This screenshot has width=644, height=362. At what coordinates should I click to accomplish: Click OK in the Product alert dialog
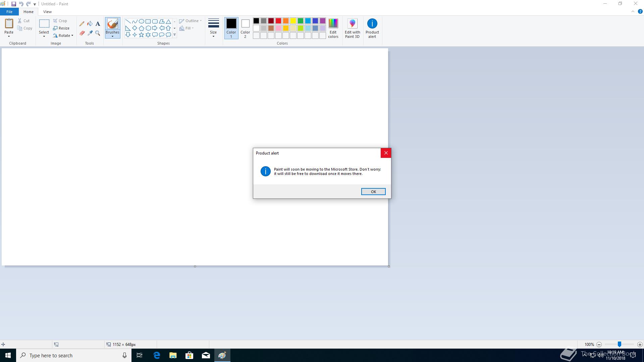coord(373,191)
